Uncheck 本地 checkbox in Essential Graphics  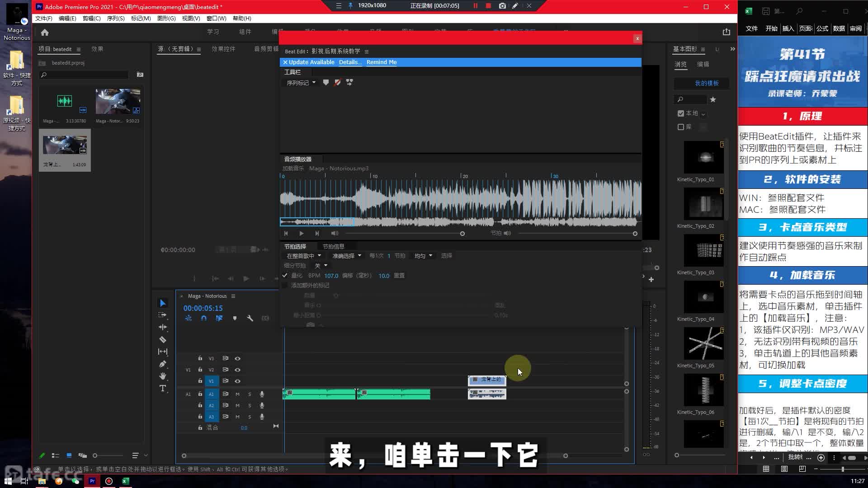681,113
